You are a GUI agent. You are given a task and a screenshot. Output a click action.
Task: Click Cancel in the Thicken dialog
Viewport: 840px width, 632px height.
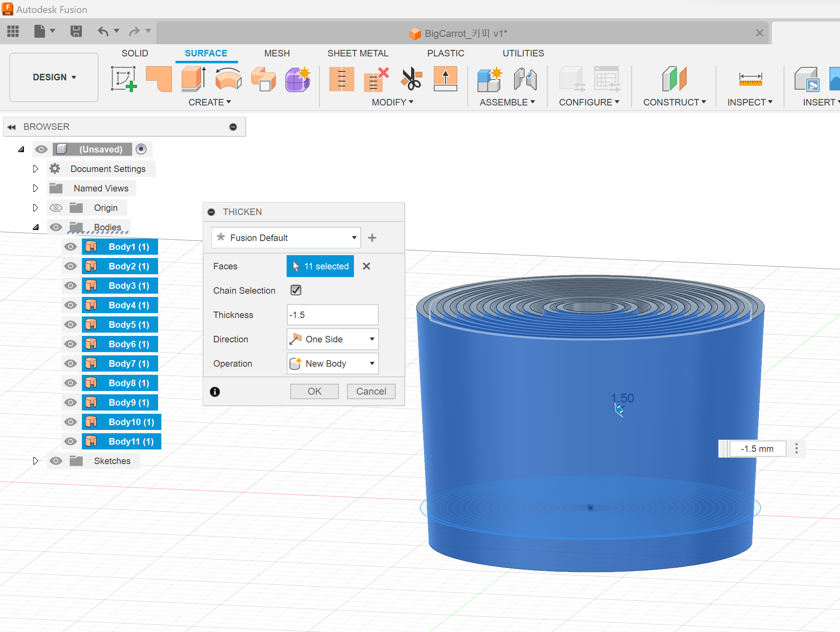coord(371,391)
